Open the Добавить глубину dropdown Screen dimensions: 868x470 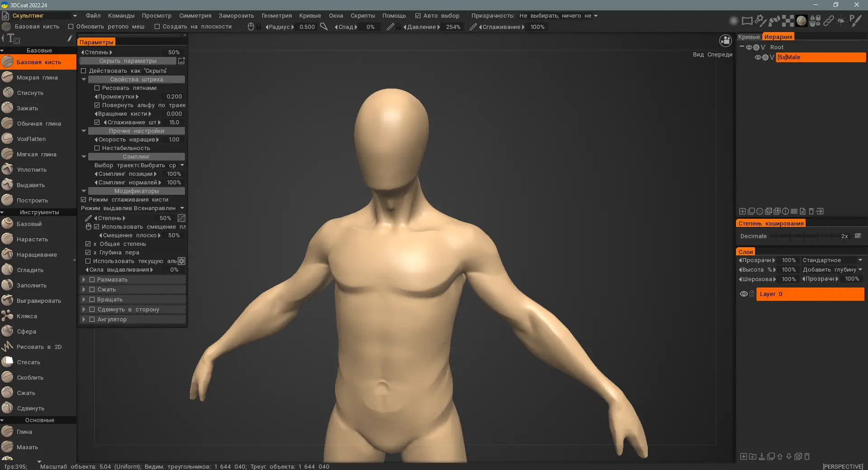[x=832, y=270]
